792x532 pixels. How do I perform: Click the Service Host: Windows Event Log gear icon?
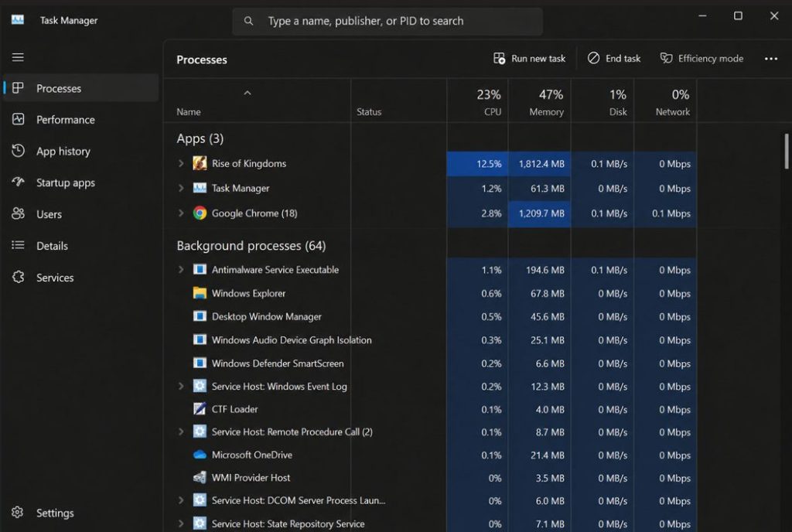[200, 386]
